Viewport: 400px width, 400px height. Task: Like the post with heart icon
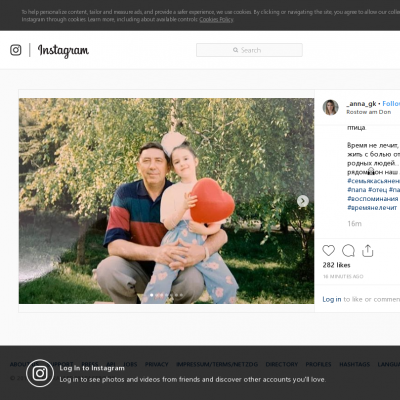click(x=328, y=251)
